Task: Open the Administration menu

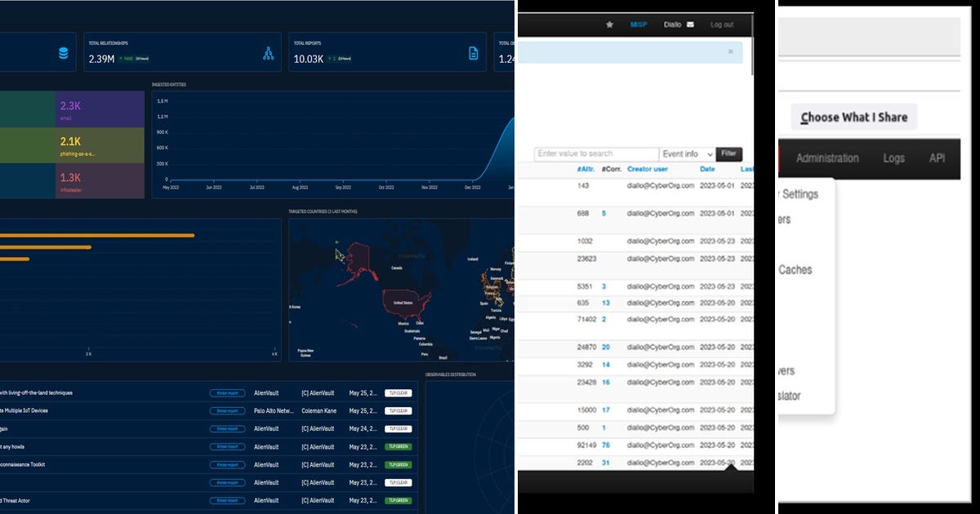Action: pyautogui.click(x=827, y=158)
